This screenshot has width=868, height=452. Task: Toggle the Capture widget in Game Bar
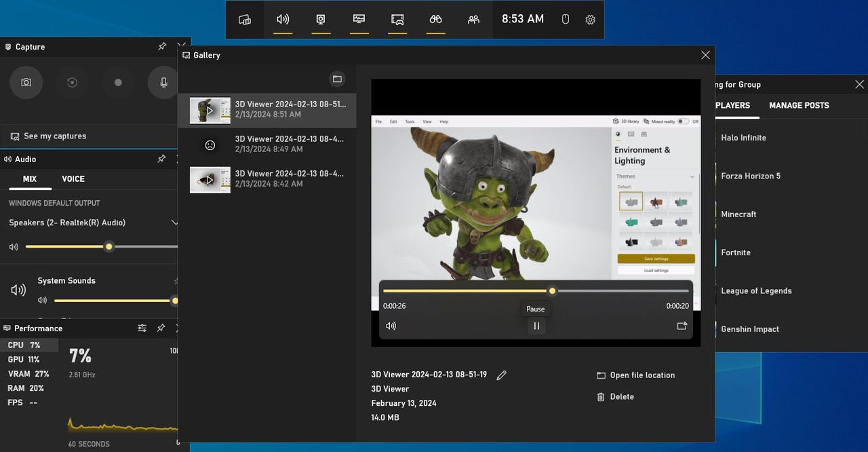tap(321, 20)
